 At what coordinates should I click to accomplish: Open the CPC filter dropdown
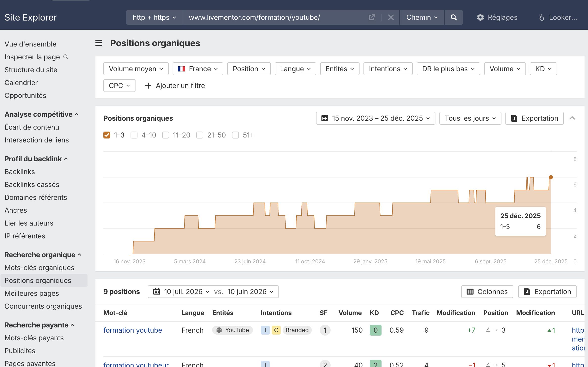tap(119, 86)
